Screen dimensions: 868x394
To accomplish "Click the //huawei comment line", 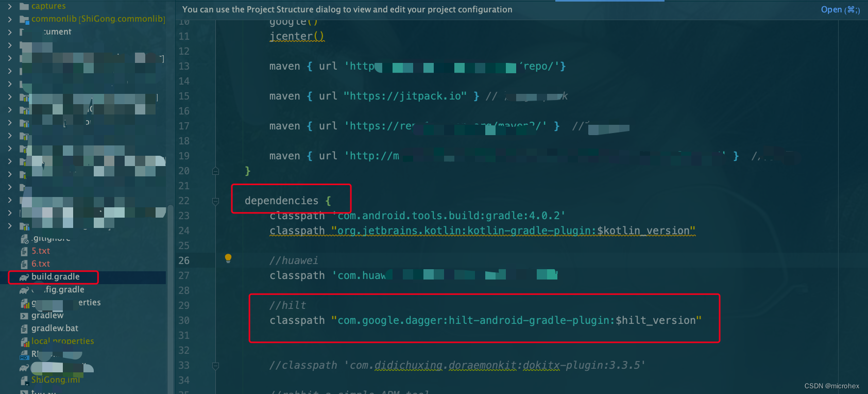I will pyautogui.click(x=294, y=260).
